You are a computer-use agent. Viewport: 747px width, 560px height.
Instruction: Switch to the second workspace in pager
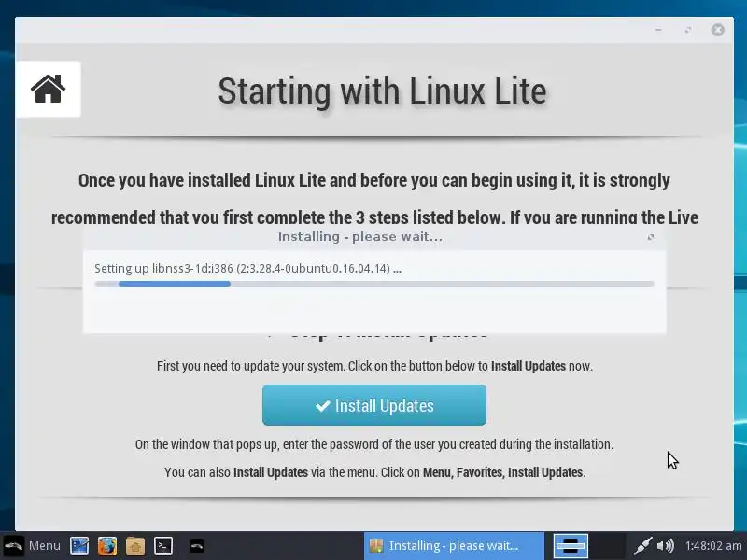(x=607, y=546)
